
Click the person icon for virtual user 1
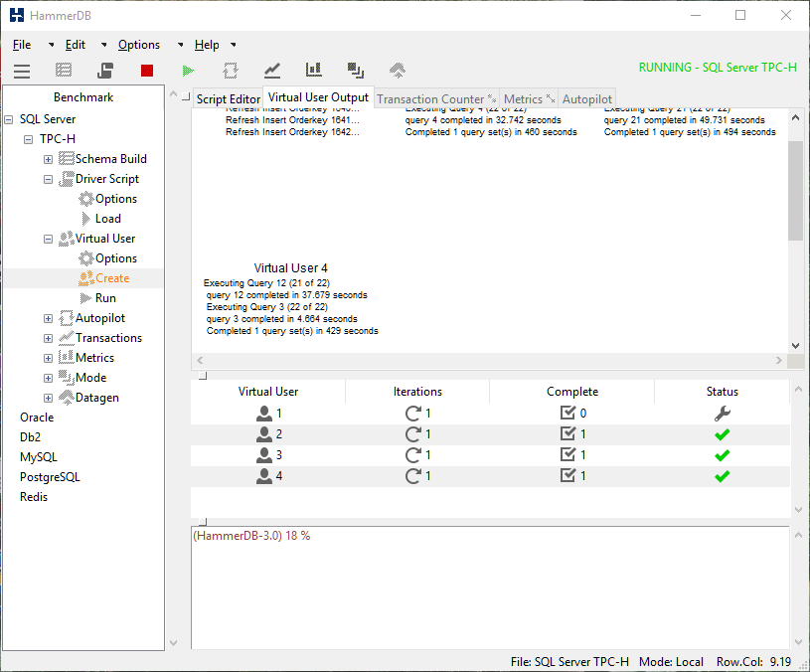tap(264, 414)
